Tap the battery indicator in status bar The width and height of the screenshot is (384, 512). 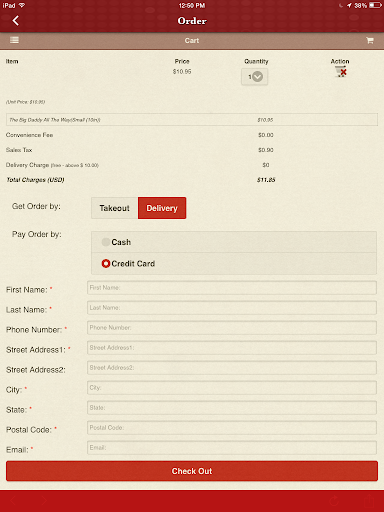point(375,5)
